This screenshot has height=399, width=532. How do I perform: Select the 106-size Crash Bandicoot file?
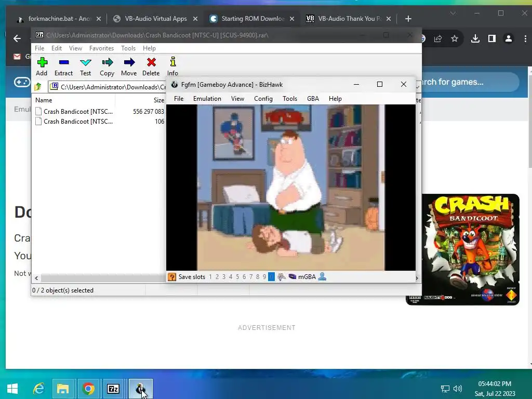[x=99, y=122]
